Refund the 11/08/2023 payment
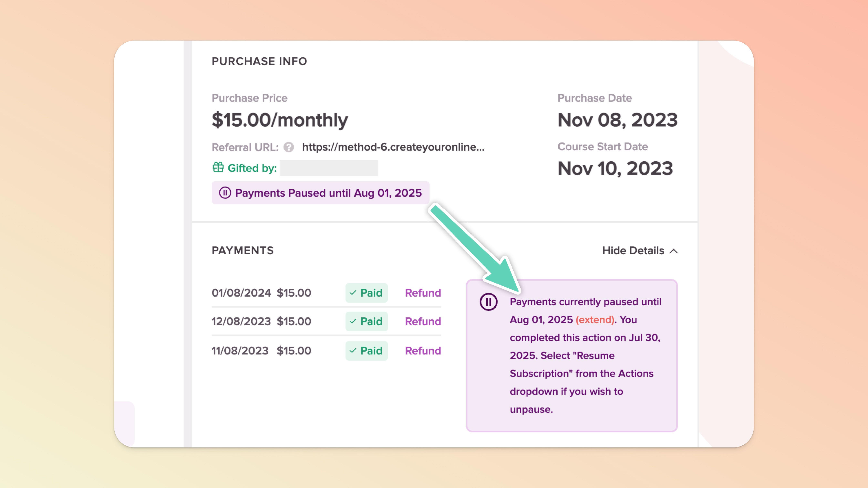 (x=423, y=351)
